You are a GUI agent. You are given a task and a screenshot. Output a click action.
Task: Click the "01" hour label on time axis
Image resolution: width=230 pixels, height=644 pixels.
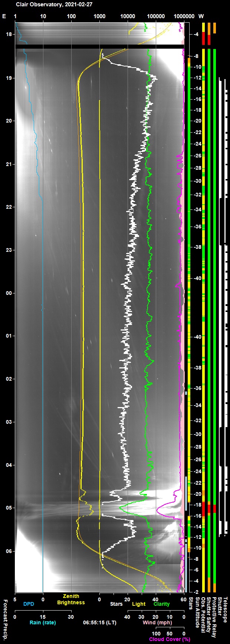[9, 336]
